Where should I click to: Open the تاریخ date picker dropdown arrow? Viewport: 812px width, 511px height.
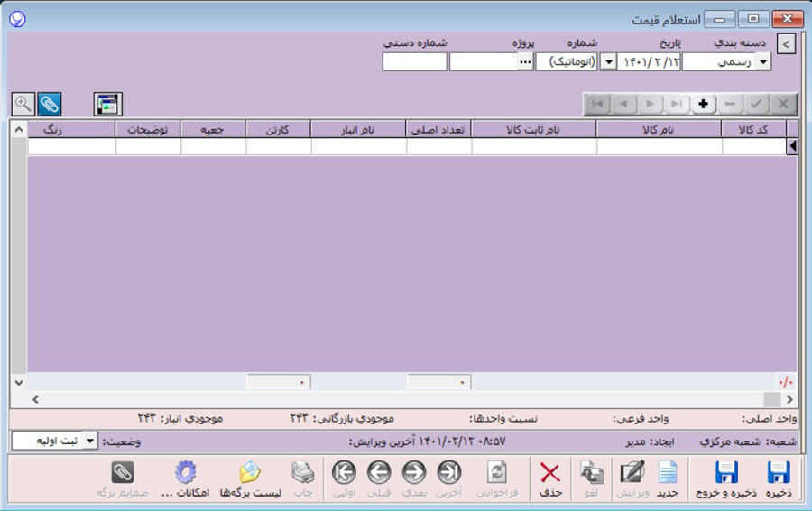point(608,62)
